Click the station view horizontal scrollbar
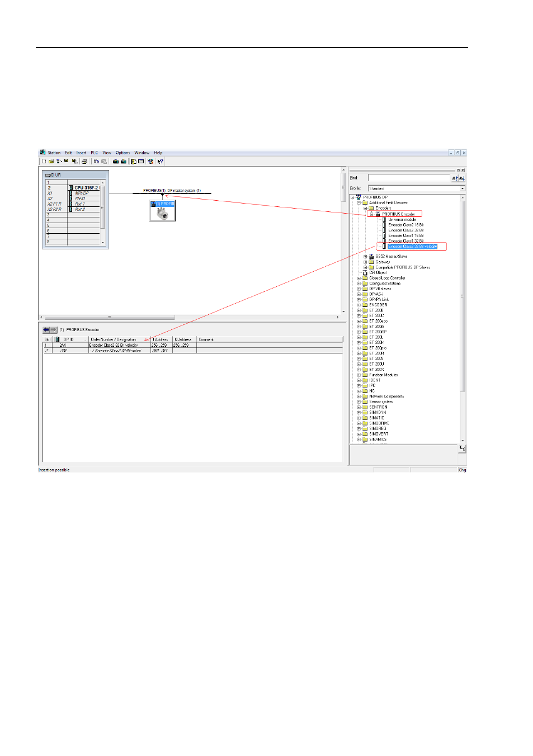This screenshot has width=533, height=756. [x=189, y=317]
